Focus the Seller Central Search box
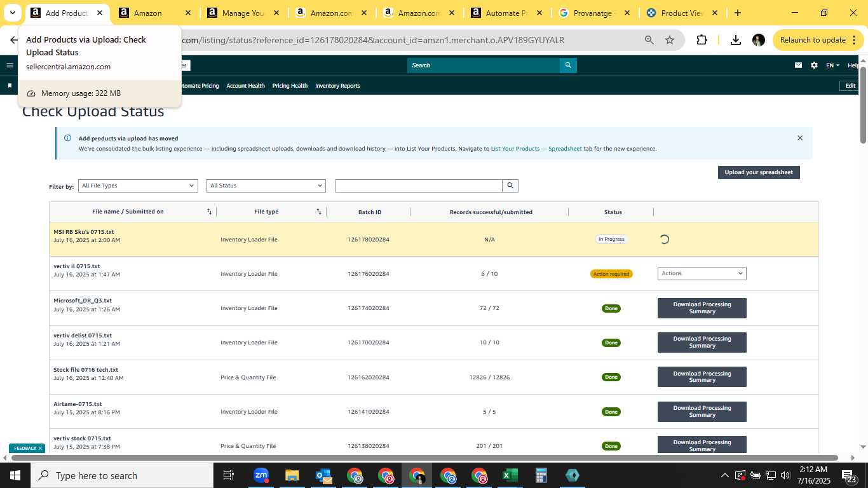The image size is (868, 488). [x=484, y=65]
